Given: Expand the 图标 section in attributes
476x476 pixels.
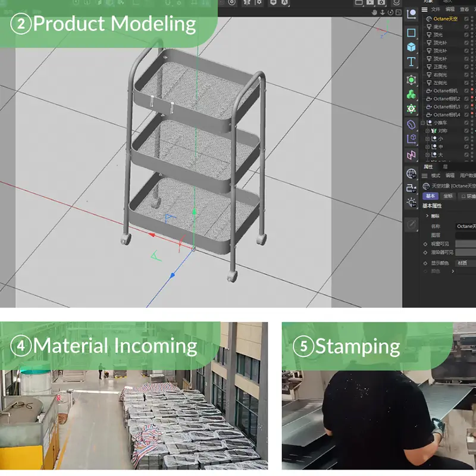Looking at the screenshot, I should pyautogui.click(x=427, y=215).
